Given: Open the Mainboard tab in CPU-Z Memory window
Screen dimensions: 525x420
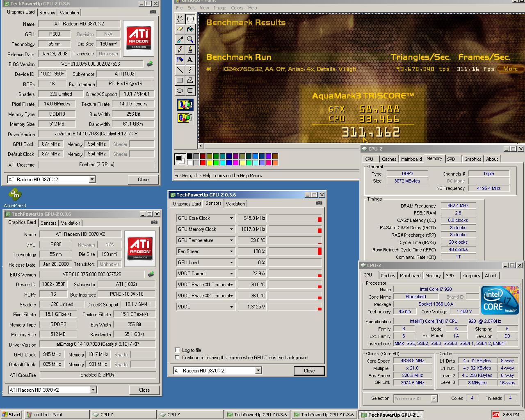Looking at the screenshot, I should pyautogui.click(x=411, y=159).
